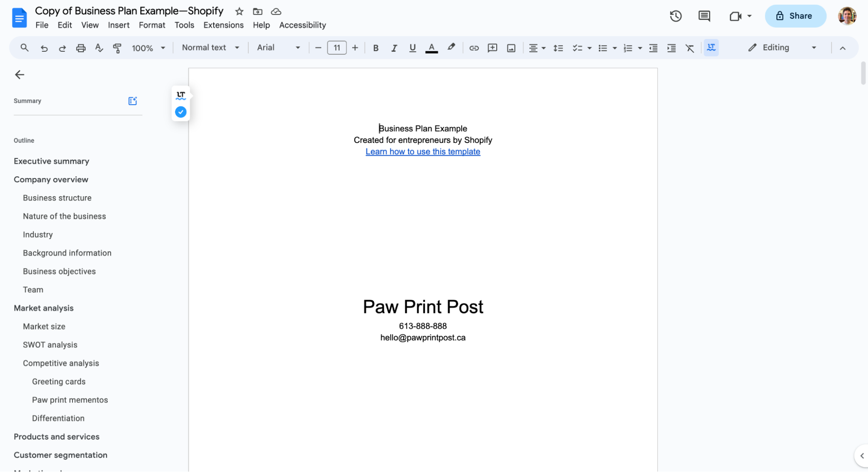This screenshot has height=472, width=868.
Task: Open the Arial font dropdown
Action: [x=278, y=48]
